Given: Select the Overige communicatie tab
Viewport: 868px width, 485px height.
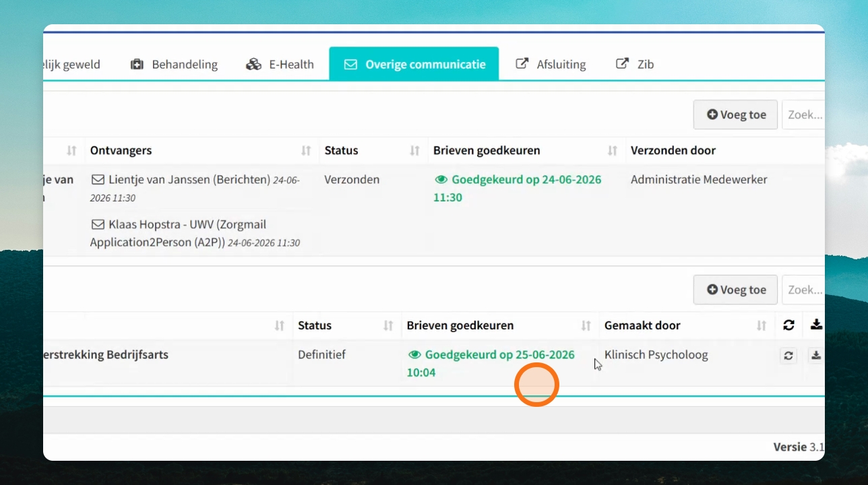Looking at the screenshot, I should coord(414,64).
